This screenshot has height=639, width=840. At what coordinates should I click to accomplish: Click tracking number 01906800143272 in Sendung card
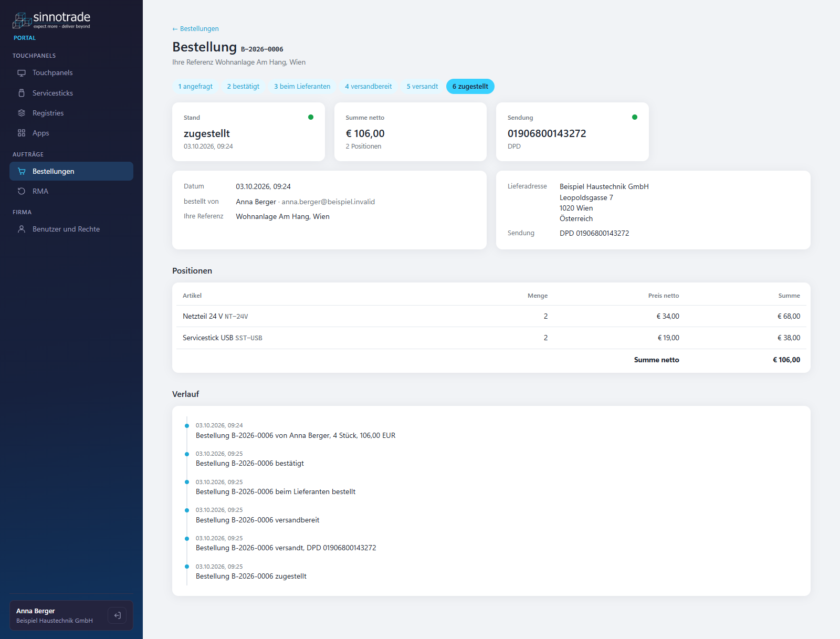pyautogui.click(x=547, y=133)
